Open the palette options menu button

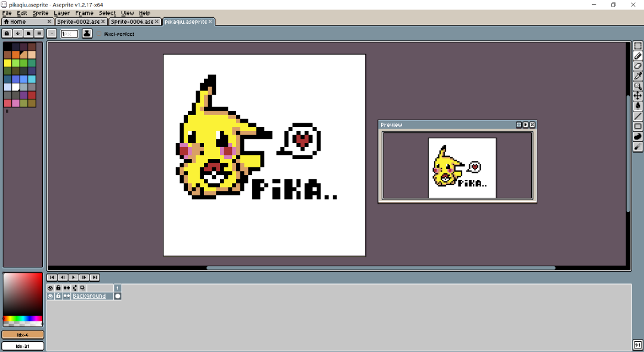39,33
